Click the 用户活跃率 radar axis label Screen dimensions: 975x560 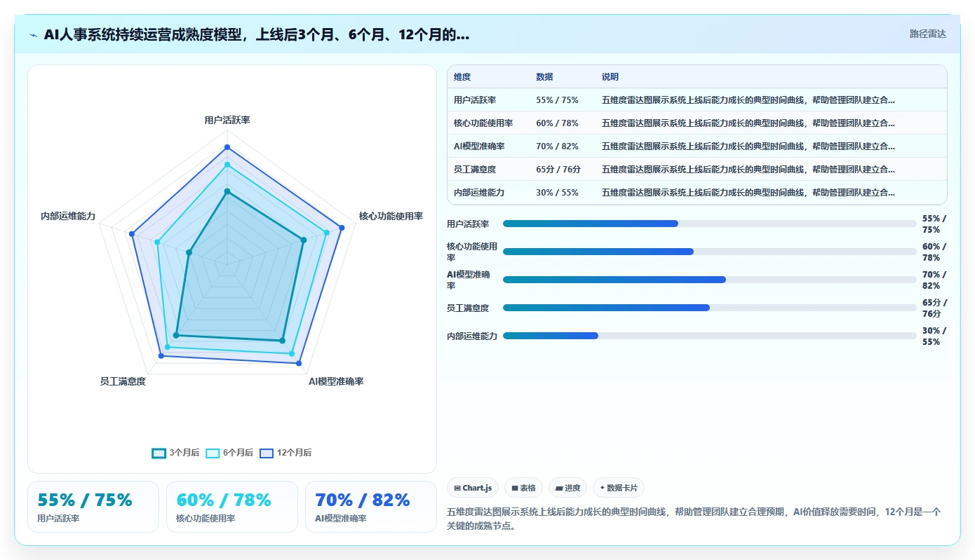pos(227,120)
